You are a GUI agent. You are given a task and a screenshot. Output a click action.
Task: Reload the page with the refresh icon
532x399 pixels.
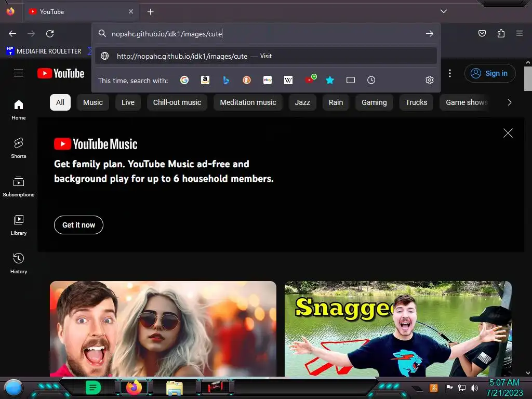click(x=50, y=34)
